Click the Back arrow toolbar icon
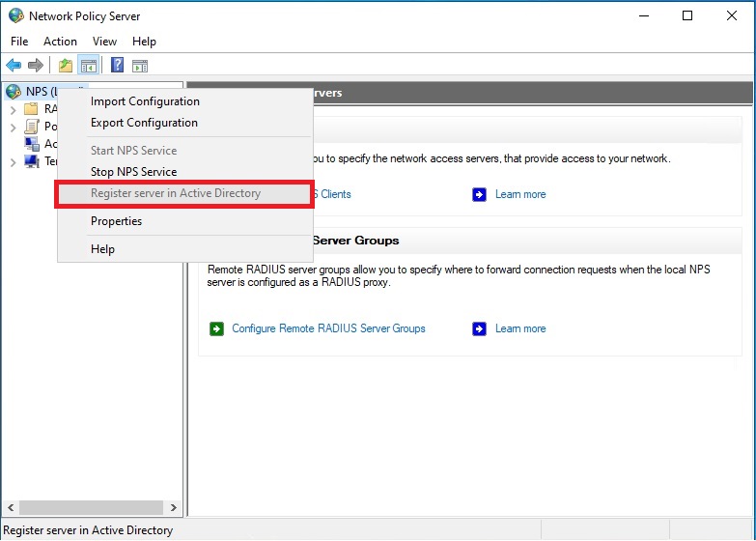This screenshot has width=756, height=541. coord(14,65)
